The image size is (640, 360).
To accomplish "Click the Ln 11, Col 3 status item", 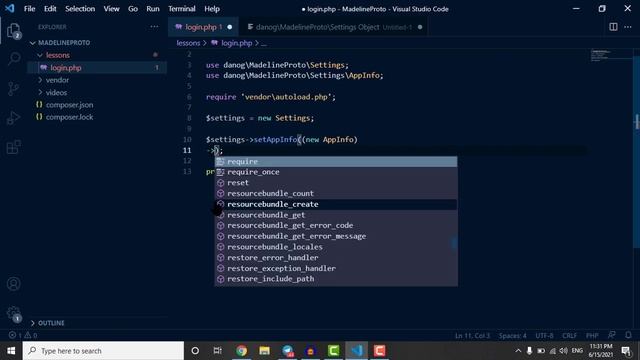I will point(472,336).
